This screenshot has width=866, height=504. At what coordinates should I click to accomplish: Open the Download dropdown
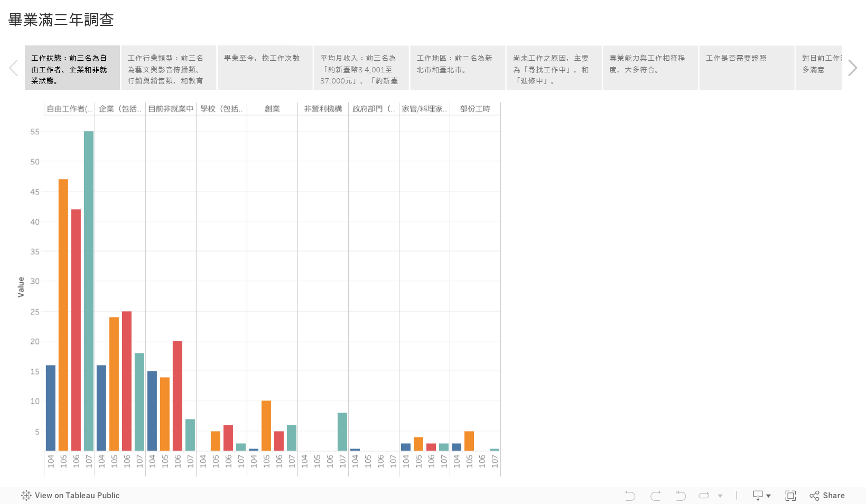(x=761, y=495)
